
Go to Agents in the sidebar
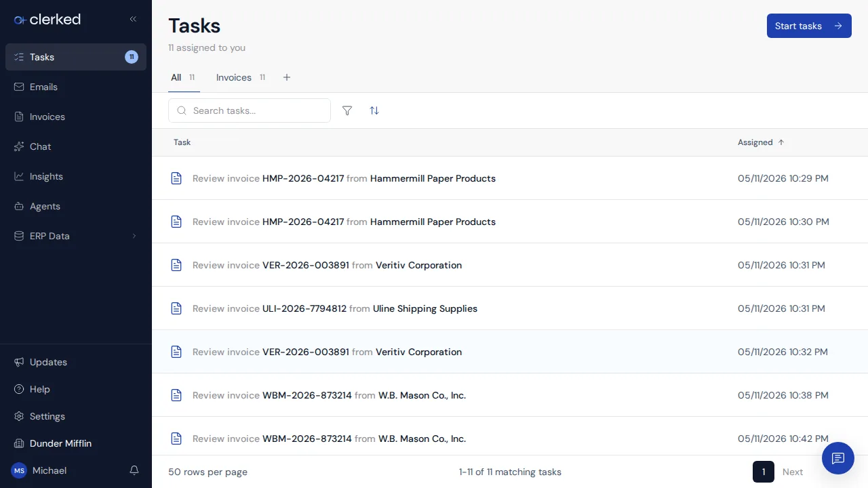click(76, 206)
